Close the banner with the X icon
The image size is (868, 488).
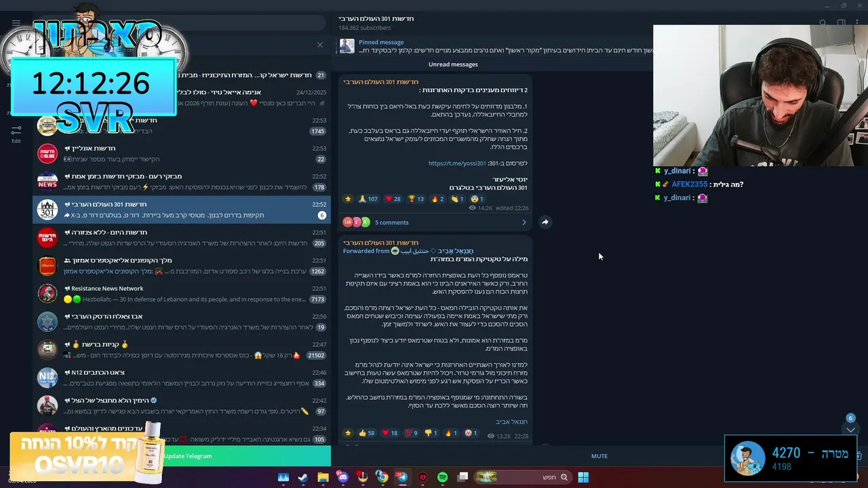pos(320,45)
